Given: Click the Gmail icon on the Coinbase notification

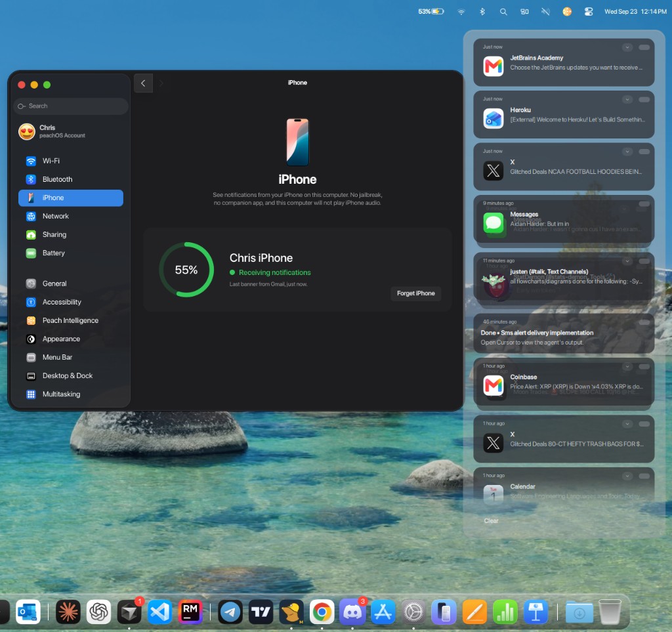Looking at the screenshot, I should click(493, 386).
